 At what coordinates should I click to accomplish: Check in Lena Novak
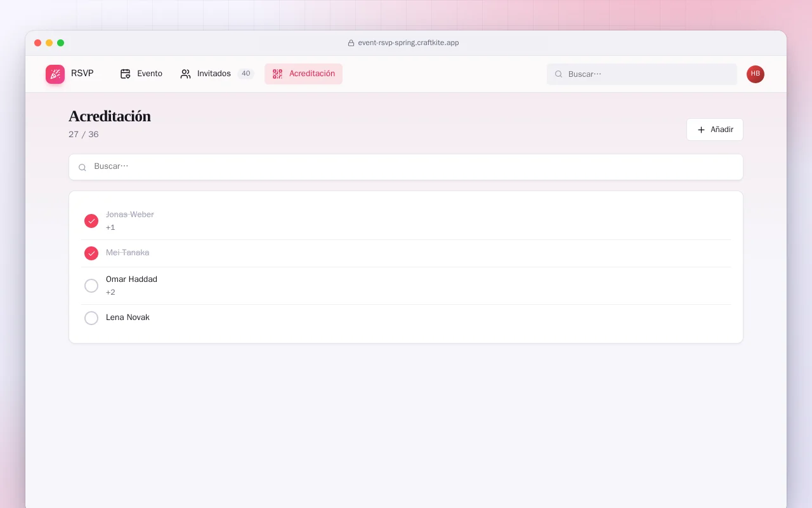click(91, 318)
